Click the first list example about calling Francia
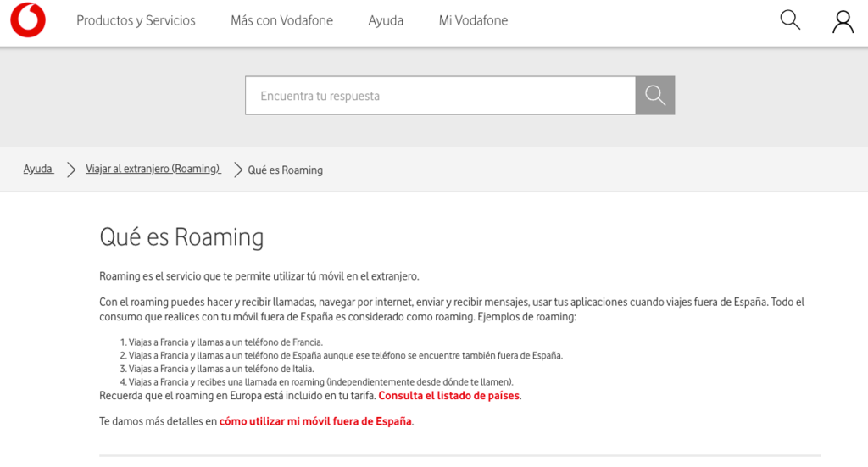868x467 pixels. pos(225,342)
